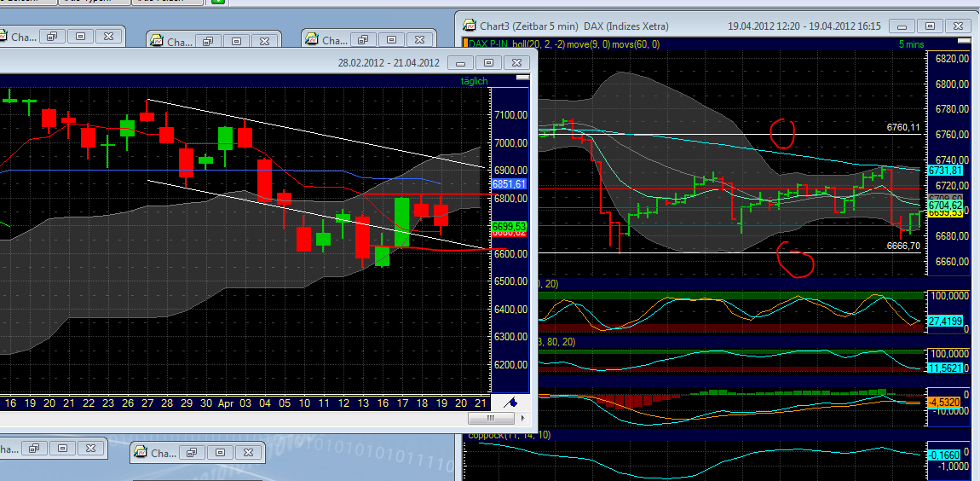Click the 6666,70 horizontal line label
This screenshot has width=980, height=481.
tap(903, 246)
